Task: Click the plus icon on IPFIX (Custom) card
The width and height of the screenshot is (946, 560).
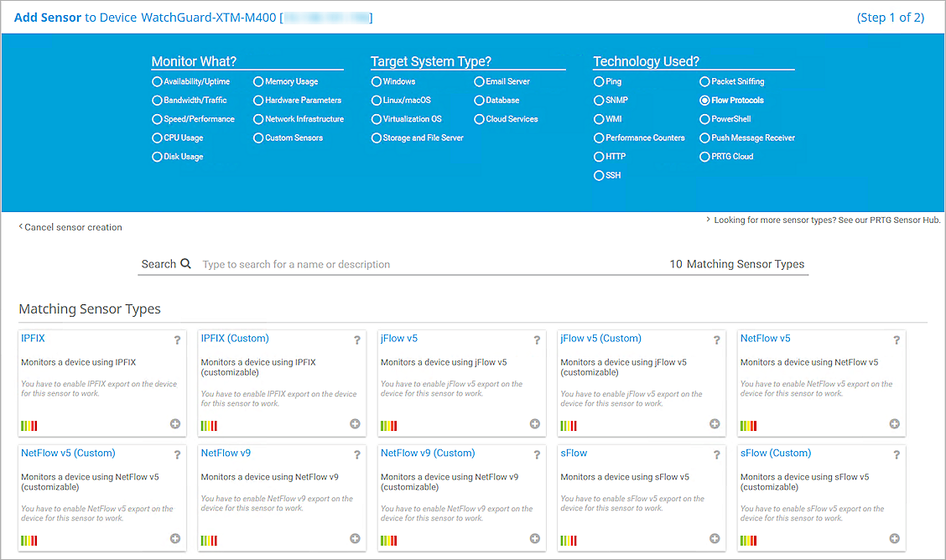Action: tap(354, 425)
